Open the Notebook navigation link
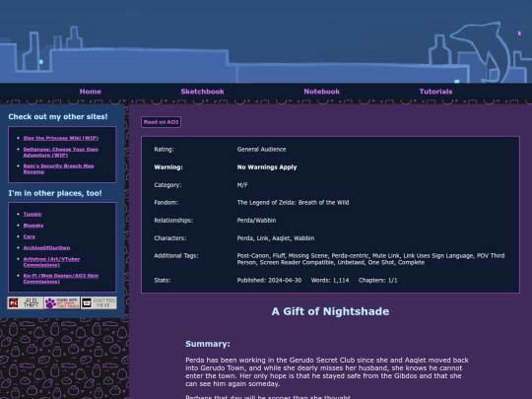The width and height of the screenshot is (532, 399). pyautogui.click(x=321, y=92)
